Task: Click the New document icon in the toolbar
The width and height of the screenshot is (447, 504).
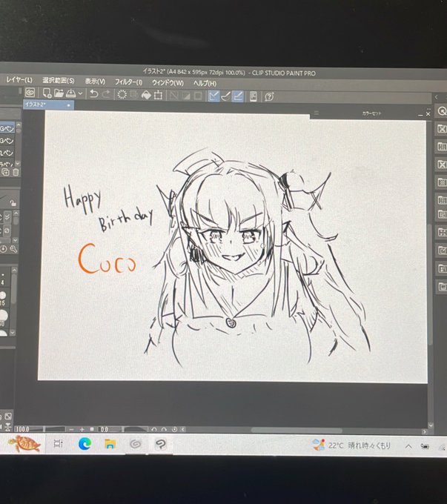Action: point(47,93)
